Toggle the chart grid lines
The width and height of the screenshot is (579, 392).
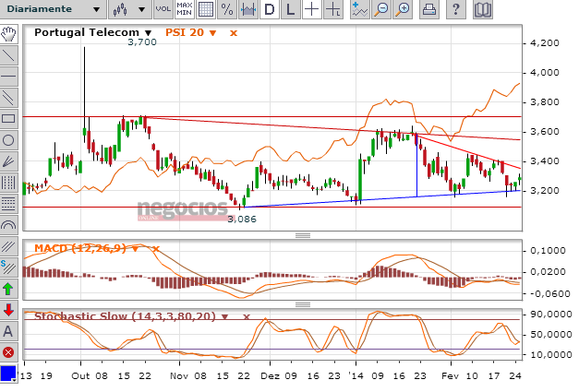click(206, 9)
